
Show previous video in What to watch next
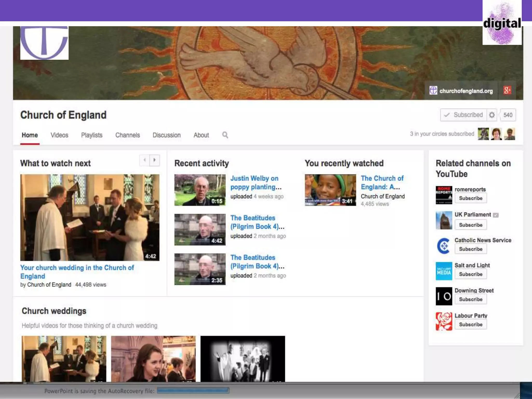coord(144,160)
